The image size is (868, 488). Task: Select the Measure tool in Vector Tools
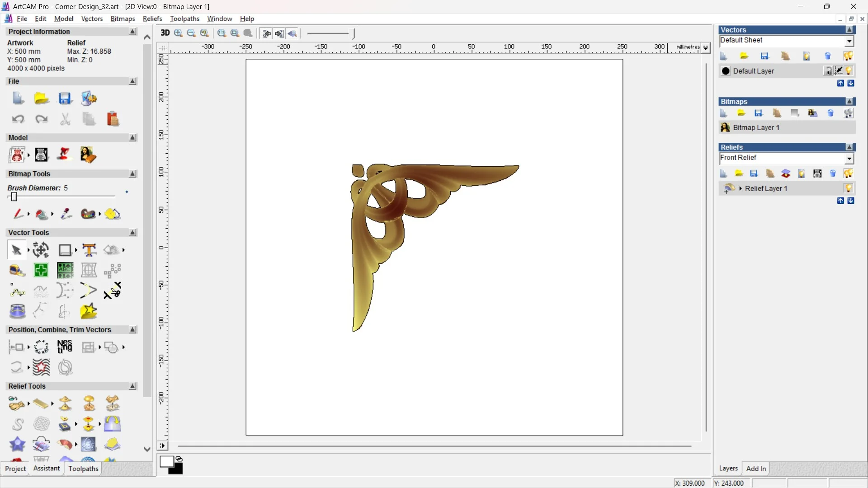coord(17,270)
